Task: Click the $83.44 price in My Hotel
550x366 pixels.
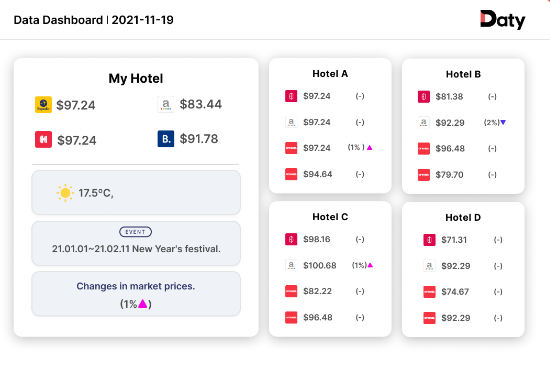Action: 201,104
